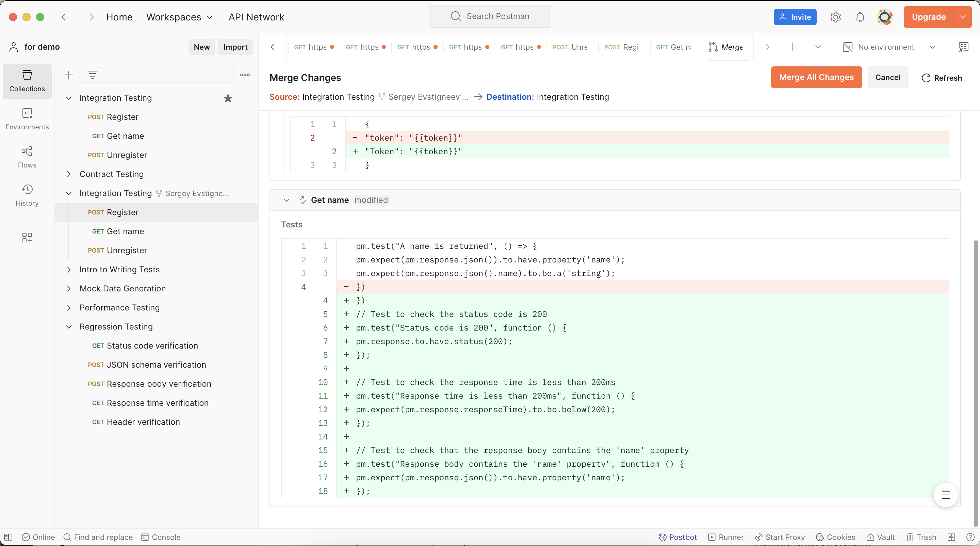Open collections options three-dot menu
The width and height of the screenshot is (980, 546).
point(245,75)
